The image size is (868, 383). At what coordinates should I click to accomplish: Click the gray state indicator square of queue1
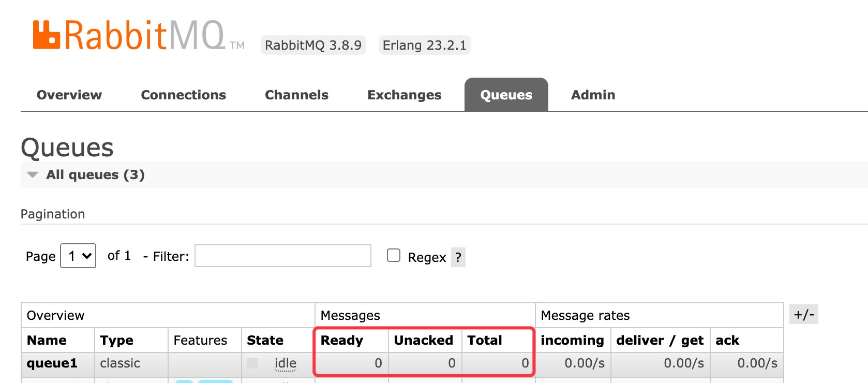[252, 363]
